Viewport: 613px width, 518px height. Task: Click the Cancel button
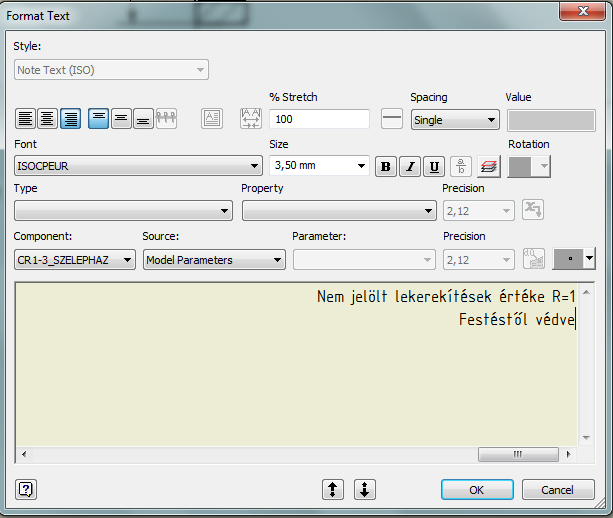[558, 489]
